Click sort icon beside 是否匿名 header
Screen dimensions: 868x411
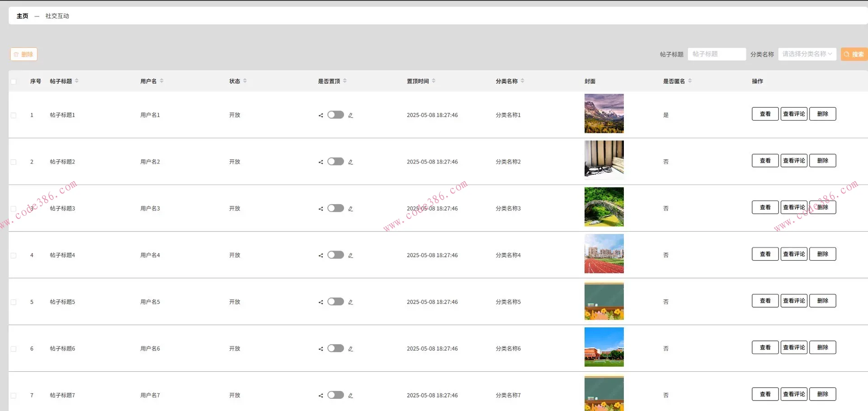[x=690, y=81]
